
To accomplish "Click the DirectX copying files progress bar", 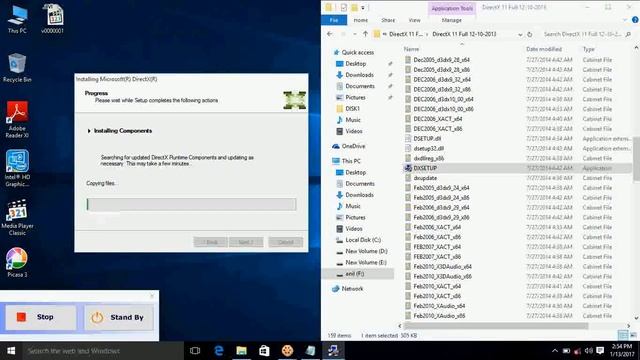I will pos(191,204).
